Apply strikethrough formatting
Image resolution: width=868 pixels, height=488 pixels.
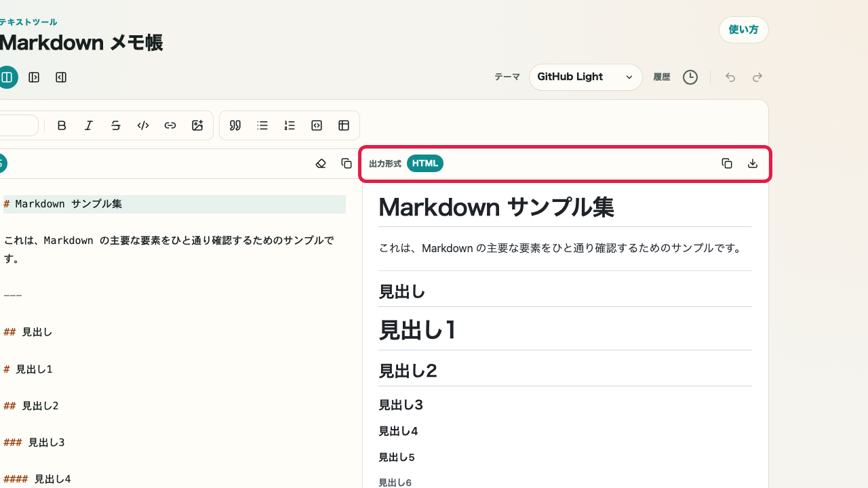point(116,125)
